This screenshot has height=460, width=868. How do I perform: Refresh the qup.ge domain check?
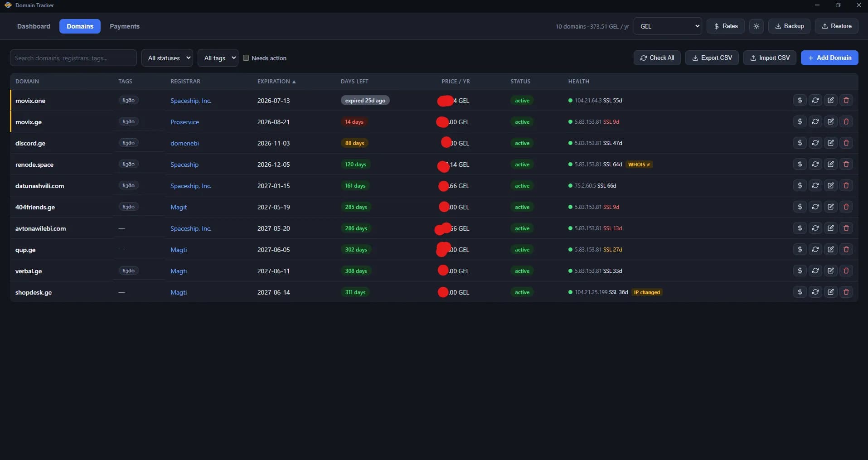pyautogui.click(x=815, y=249)
